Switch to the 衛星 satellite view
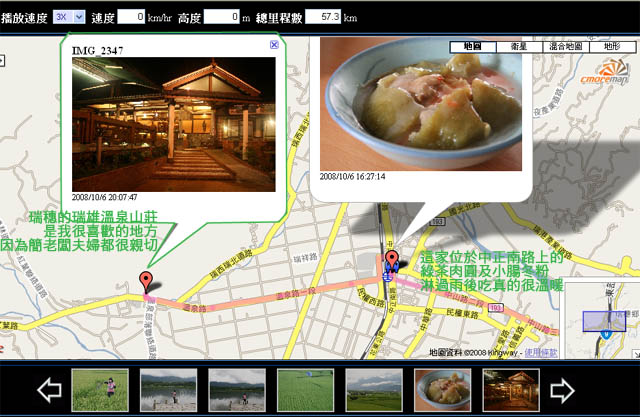This screenshot has width=640, height=417. (519, 47)
